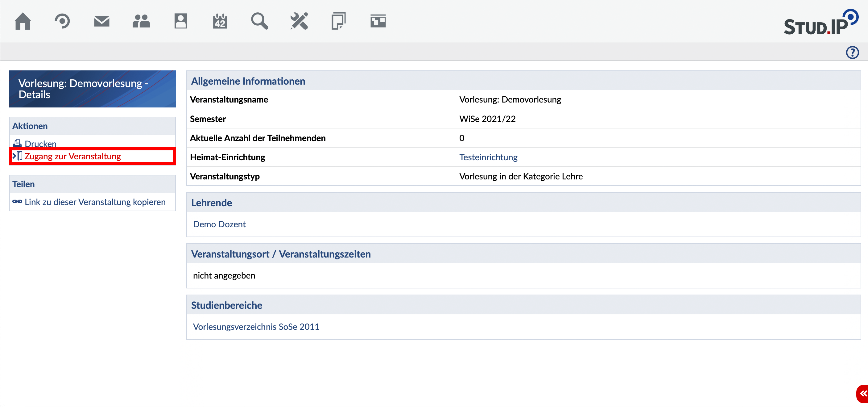Open the Nachrichten mail icon
The width and height of the screenshot is (868, 407).
[x=101, y=21]
